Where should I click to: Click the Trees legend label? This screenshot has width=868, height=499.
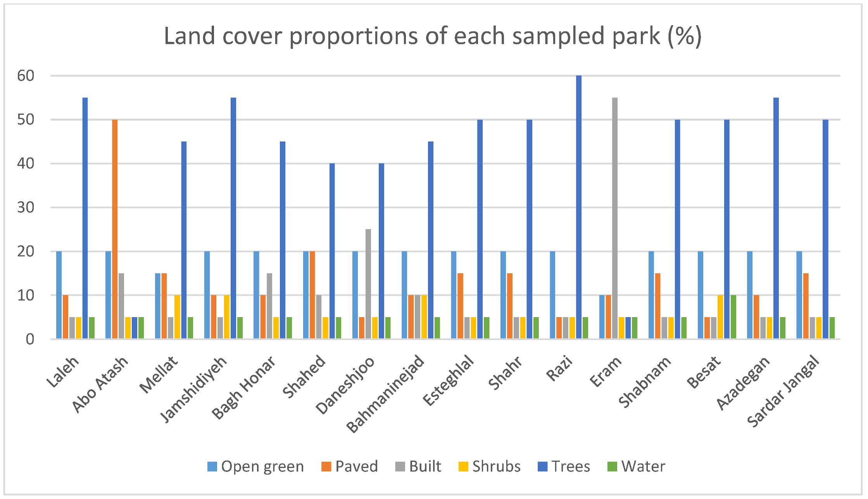[x=571, y=466]
